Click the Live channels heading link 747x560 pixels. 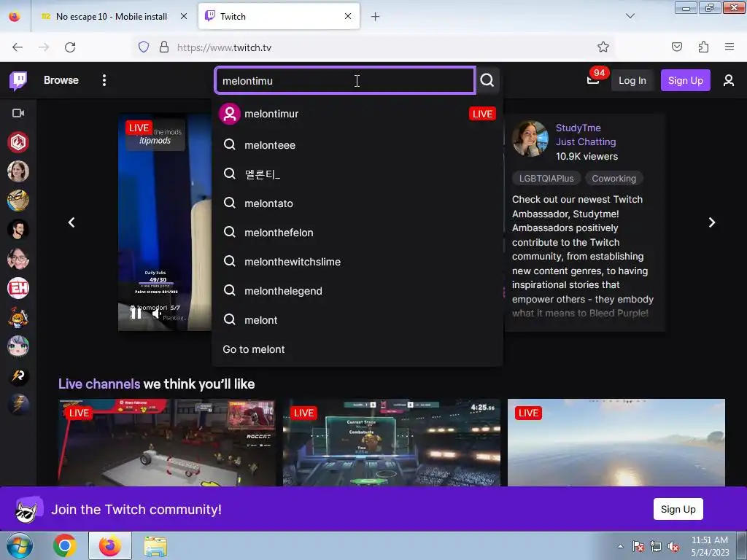tap(99, 384)
